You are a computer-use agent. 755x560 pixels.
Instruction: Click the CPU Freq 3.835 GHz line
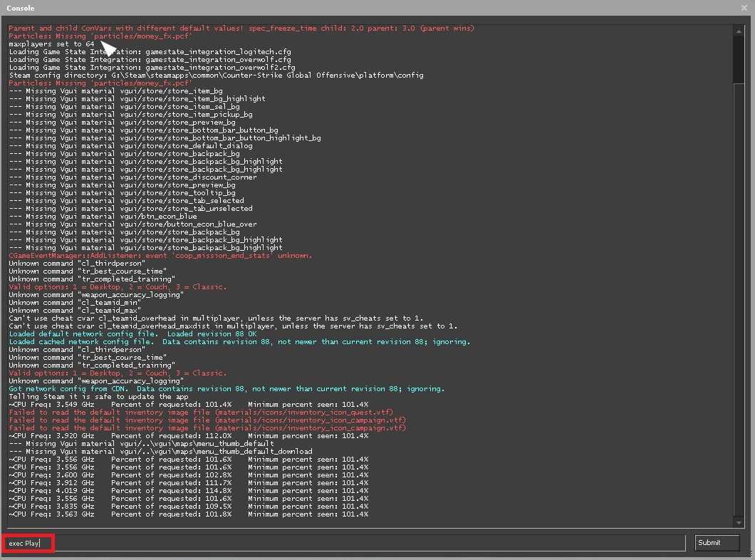[189, 507]
